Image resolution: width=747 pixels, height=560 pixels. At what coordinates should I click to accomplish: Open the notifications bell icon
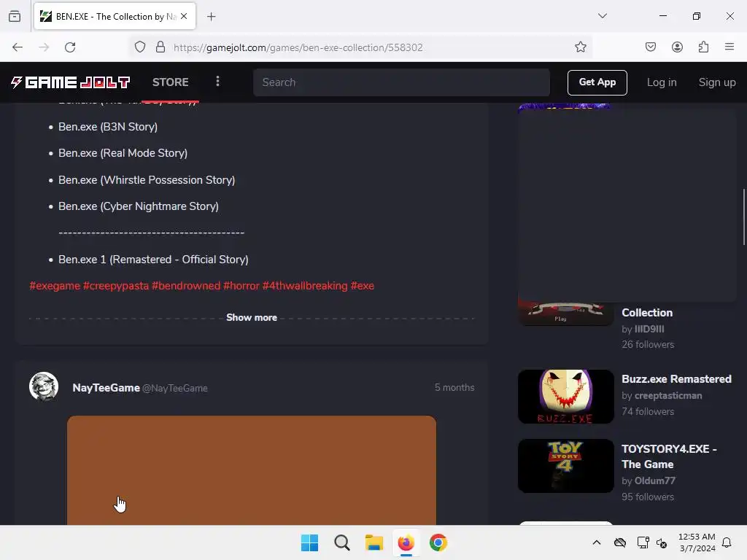[727, 542]
